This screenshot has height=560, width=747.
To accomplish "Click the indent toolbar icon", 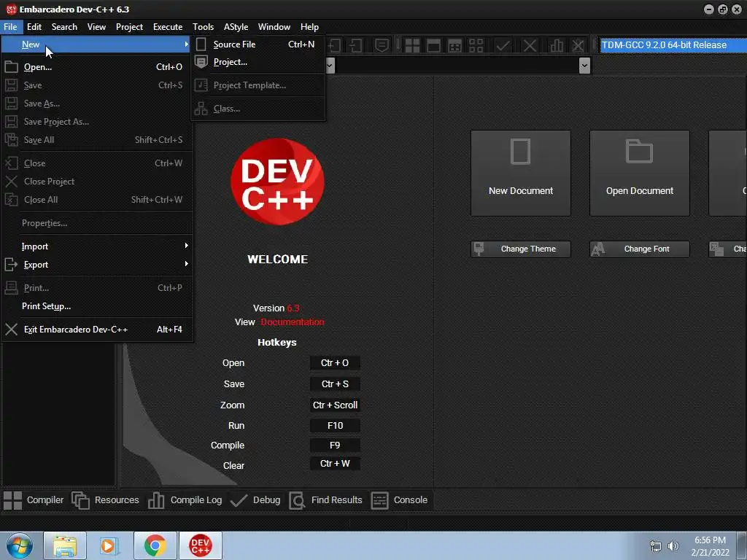I will point(336,46).
